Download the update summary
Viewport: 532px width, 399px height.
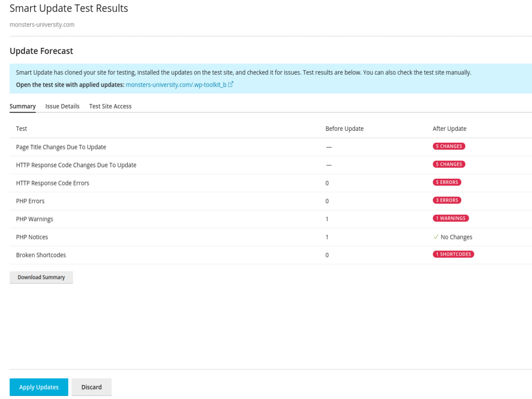pyautogui.click(x=41, y=277)
